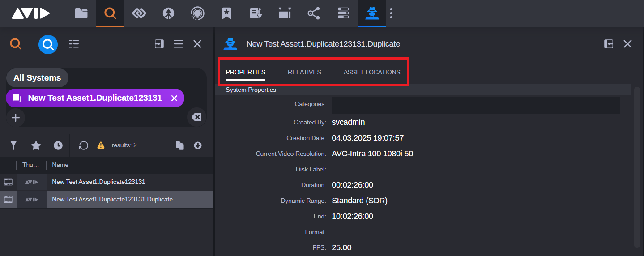644x256 pixels.
Task: Click the yellow warning triangle icon
Action: coord(101,145)
